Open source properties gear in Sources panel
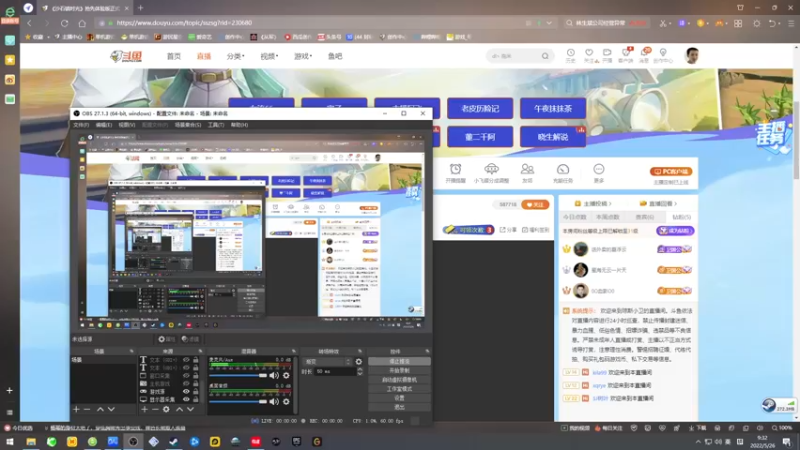This screenshot has height=450, width=800. click(x=166, y=409)
